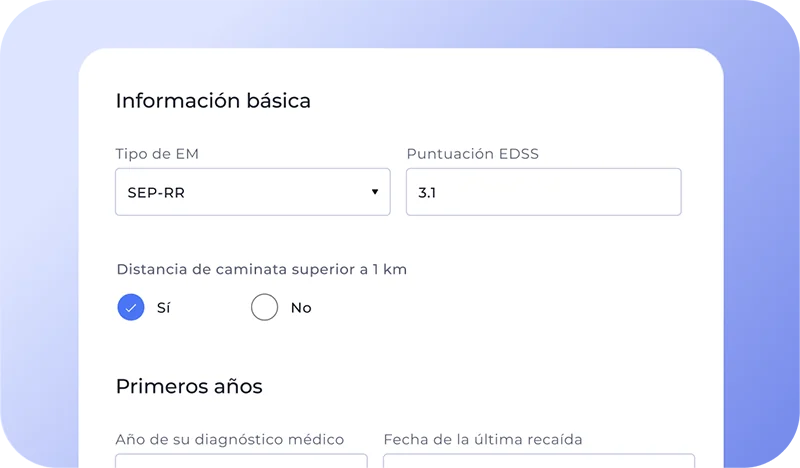The image size is (800, 468).
Task: Click the Fecha de la última recaída label
Action: (x=483, y=439)
